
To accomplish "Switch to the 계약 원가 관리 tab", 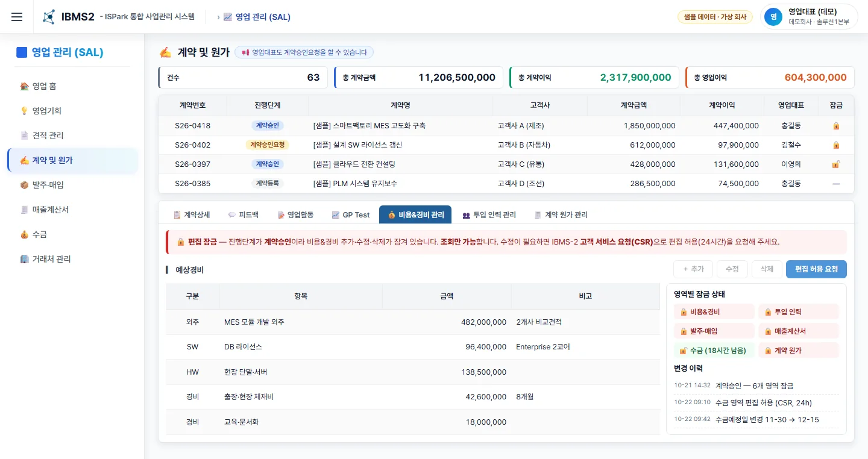I will (561, 214).
